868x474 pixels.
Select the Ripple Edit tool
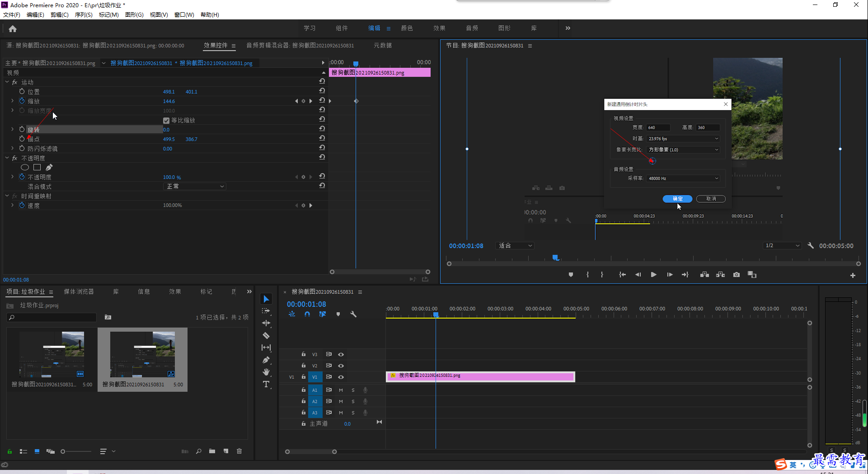point(266,323)
